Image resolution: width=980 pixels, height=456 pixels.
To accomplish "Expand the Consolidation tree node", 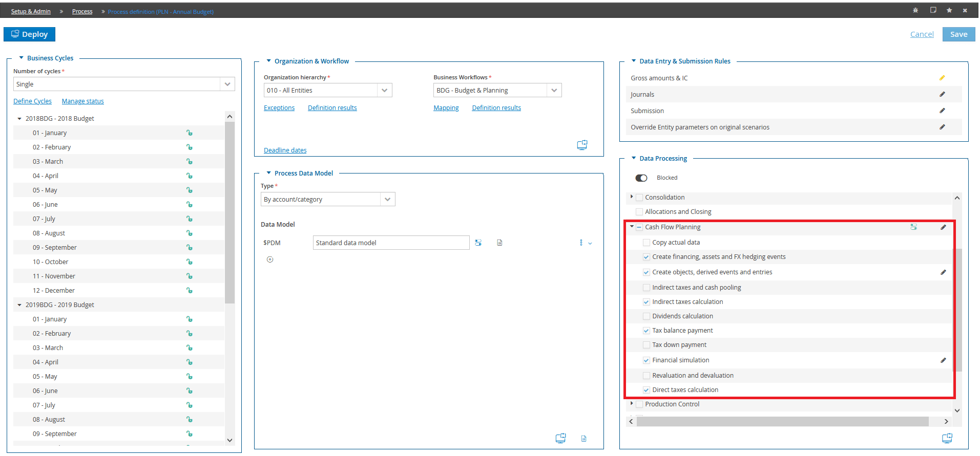I will click(631, 197).
